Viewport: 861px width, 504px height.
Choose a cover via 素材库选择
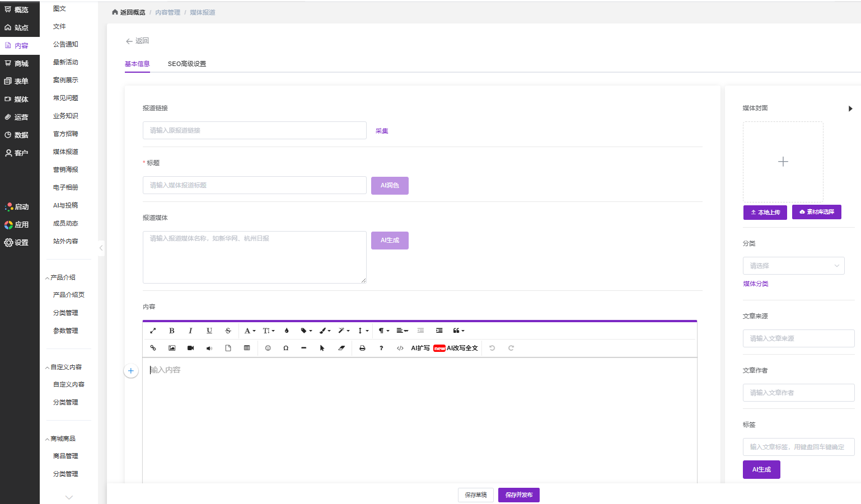click(x=817, y=212)
